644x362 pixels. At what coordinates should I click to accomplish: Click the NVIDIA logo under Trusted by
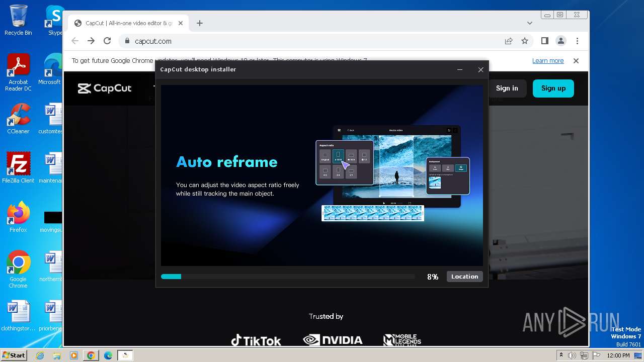[x=333, y=340]
